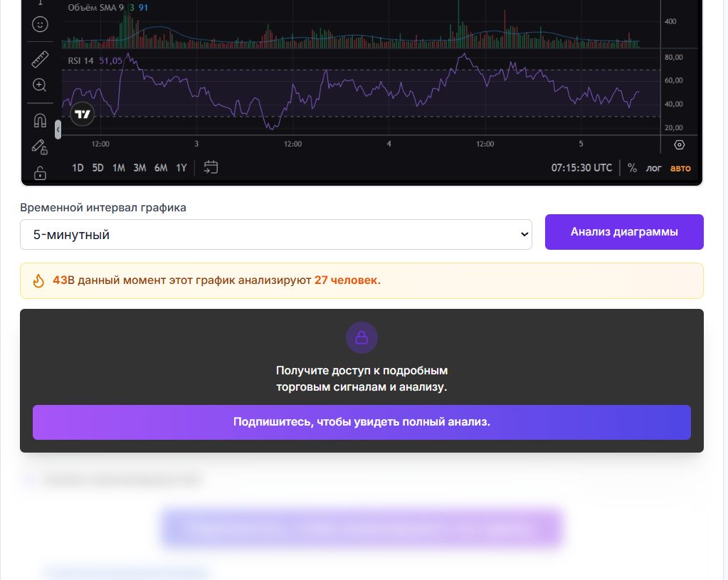This screenshot has height=580, width=728.
Task: Toggle percent scale with % button
Action: click(632, 168)
